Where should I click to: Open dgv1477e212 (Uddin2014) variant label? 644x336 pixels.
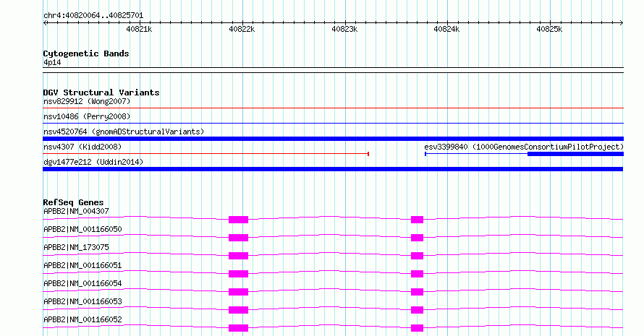click(x=93, y=162)
